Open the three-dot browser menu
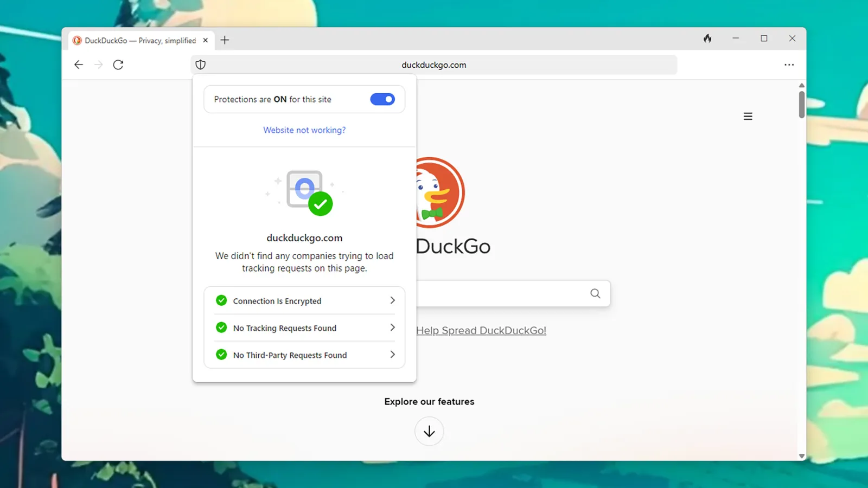This screenshot has width=868, height=488. [x=789, y=65]
